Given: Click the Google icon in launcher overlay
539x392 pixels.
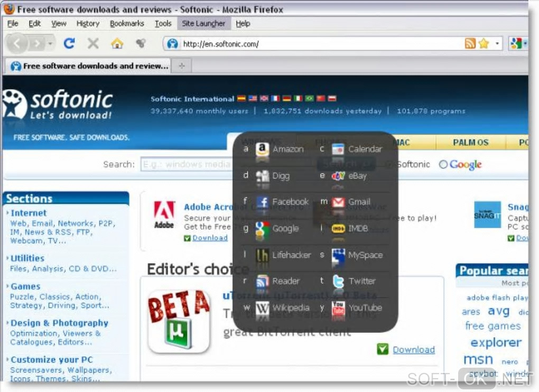Looking at the screenshot, I should click(x=262, y=228).
